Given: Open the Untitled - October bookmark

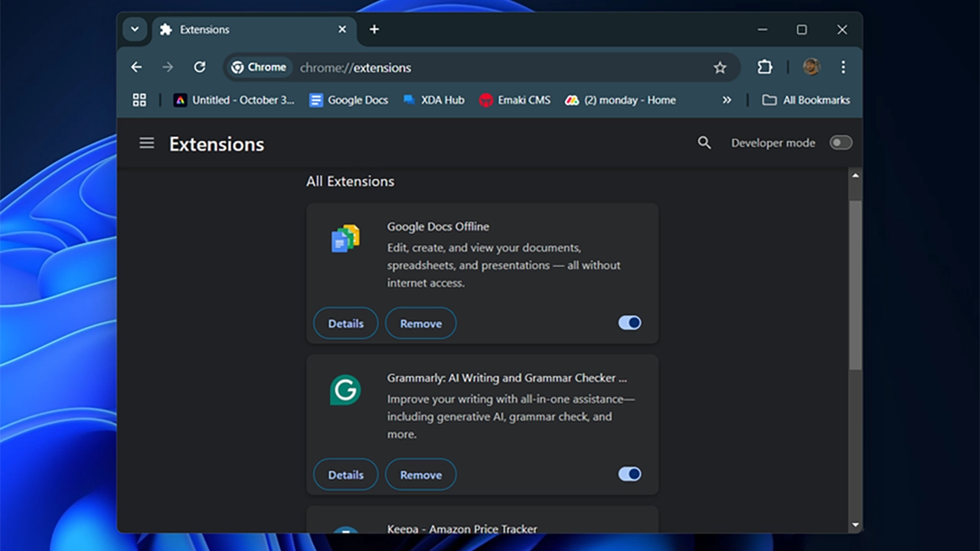Looking at the screenshot, I should [234, 100].
